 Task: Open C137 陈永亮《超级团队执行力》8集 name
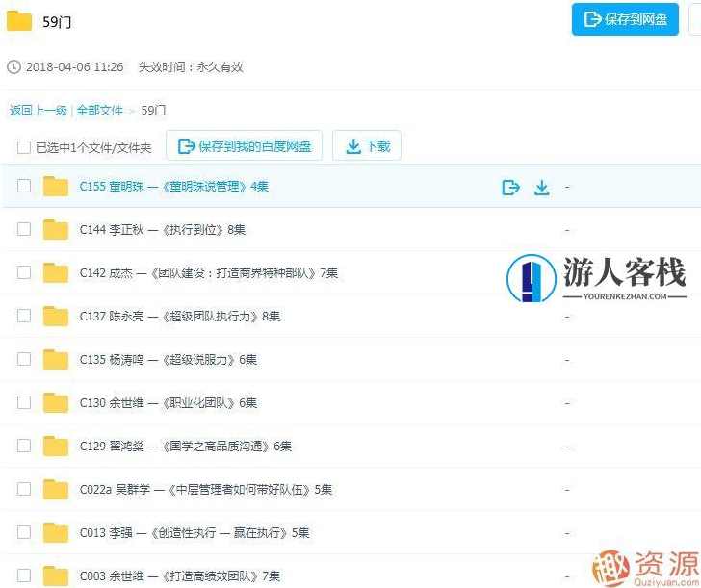(x=180, y=317)
